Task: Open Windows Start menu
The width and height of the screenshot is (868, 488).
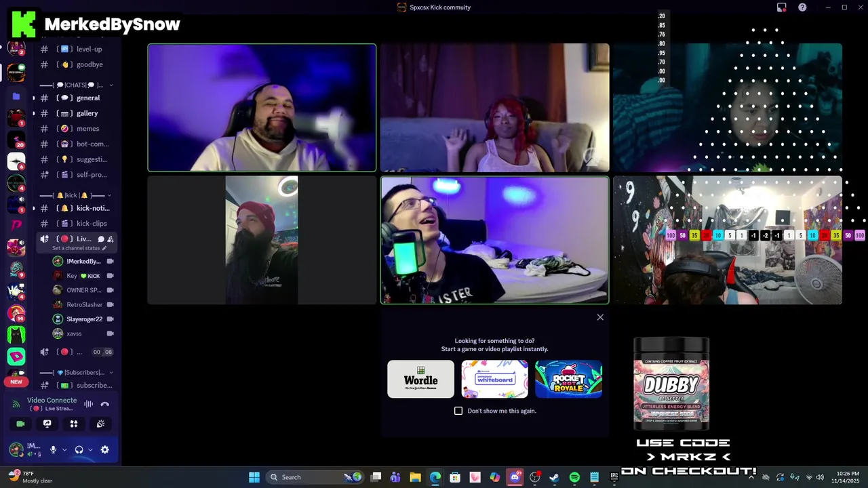Action: 254,477
